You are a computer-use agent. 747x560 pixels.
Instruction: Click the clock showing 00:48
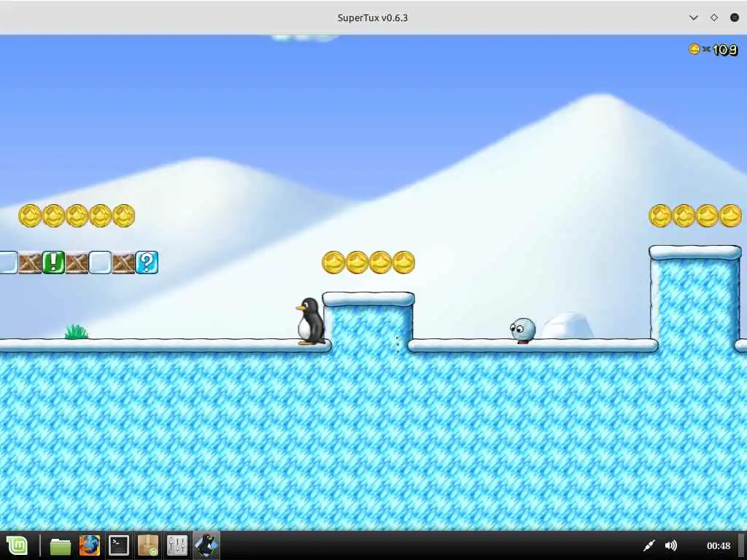[719, 545]
